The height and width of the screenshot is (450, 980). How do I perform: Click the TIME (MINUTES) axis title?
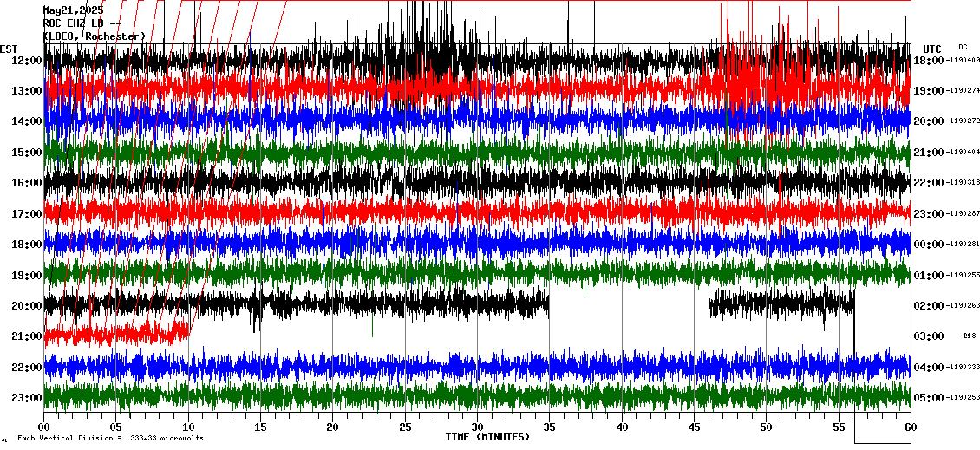pyautogui.click(x=487, y=437)
